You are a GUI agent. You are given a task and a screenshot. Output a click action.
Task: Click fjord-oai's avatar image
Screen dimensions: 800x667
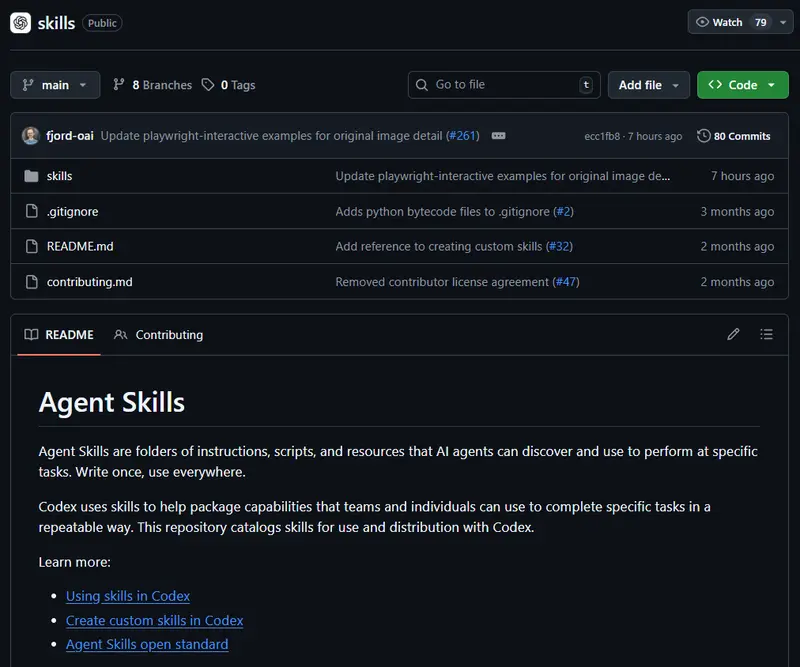coord(29,135)
